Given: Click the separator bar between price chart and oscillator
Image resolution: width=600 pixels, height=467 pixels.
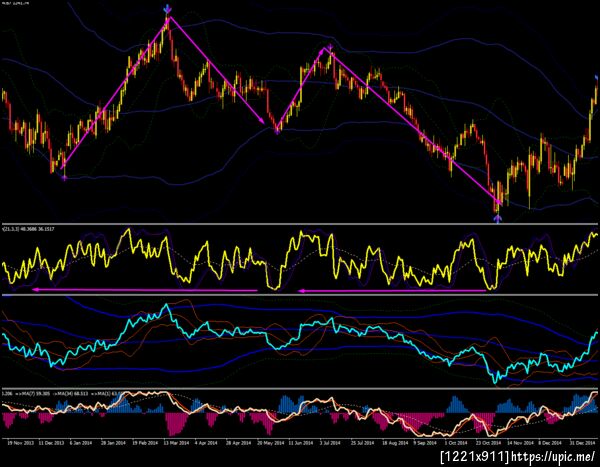Looking at the screenshot, I should pyautogui.click(x=300, y=224).
